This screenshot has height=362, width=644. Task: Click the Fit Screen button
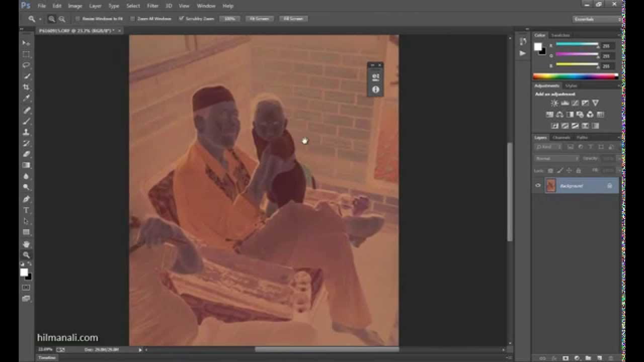click(259, 19)
